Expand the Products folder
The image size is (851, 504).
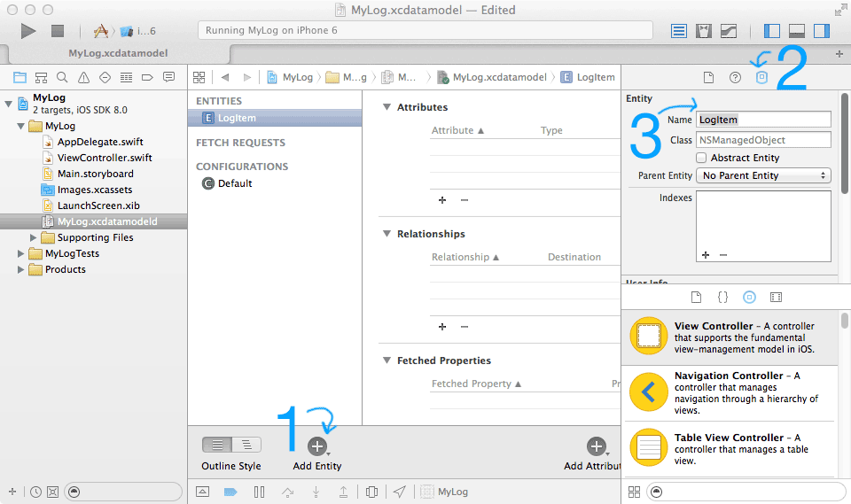click(x=20, y=269)
